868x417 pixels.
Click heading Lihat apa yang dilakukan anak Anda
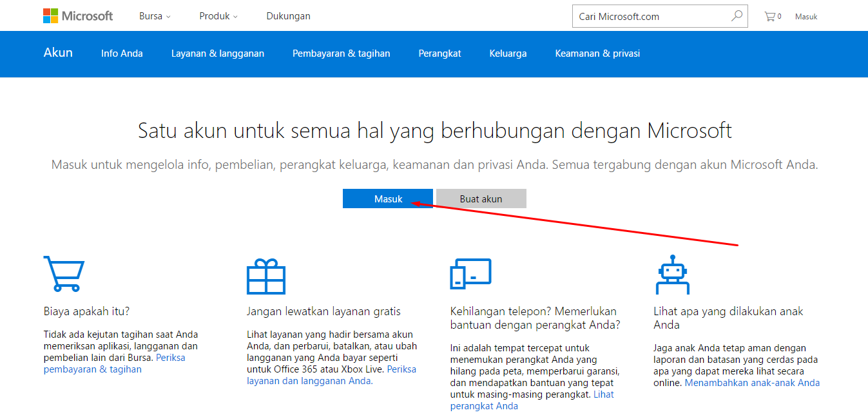click(x=729, y=318)
